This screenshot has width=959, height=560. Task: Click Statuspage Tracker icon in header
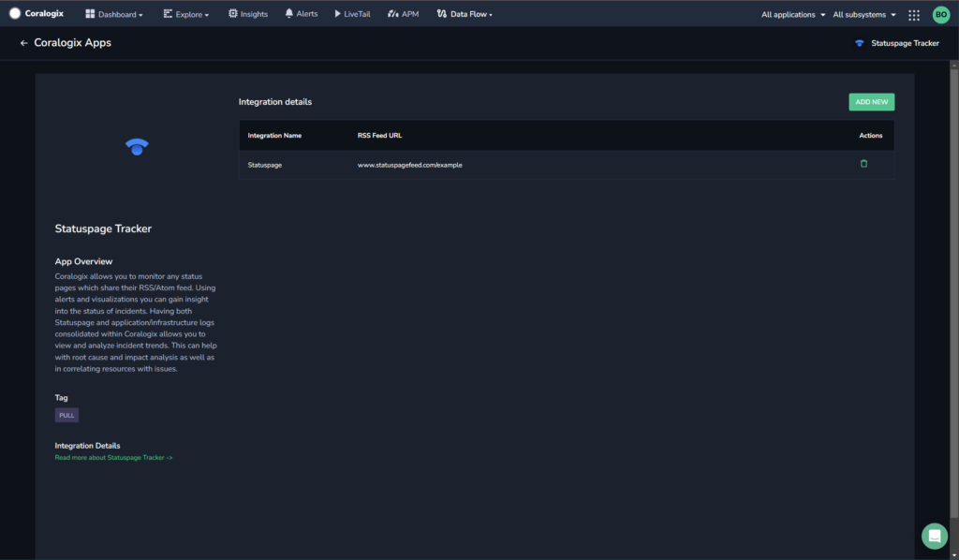click(x=860, y=43)
